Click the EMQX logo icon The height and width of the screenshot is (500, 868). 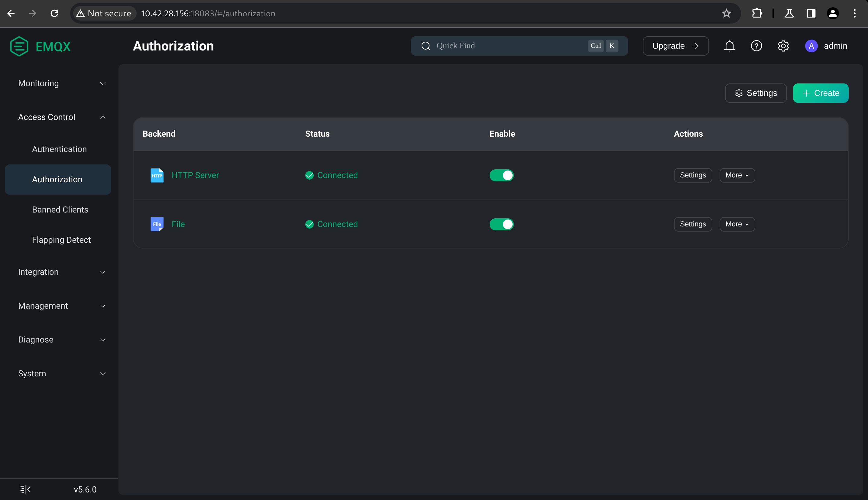coord(19,46)
